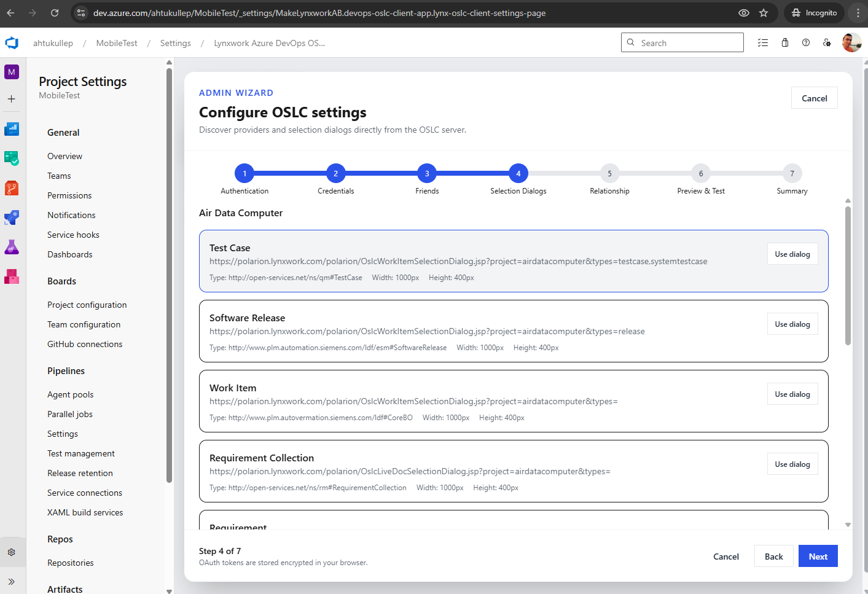Click in the Search box
This screenshot has height=594, width=868.
[682, 43]
